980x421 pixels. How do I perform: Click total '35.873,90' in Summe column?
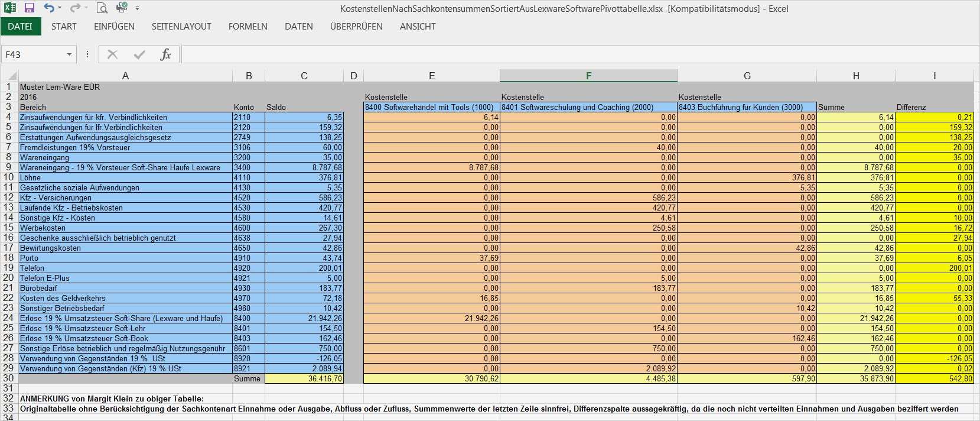(856, 378)
